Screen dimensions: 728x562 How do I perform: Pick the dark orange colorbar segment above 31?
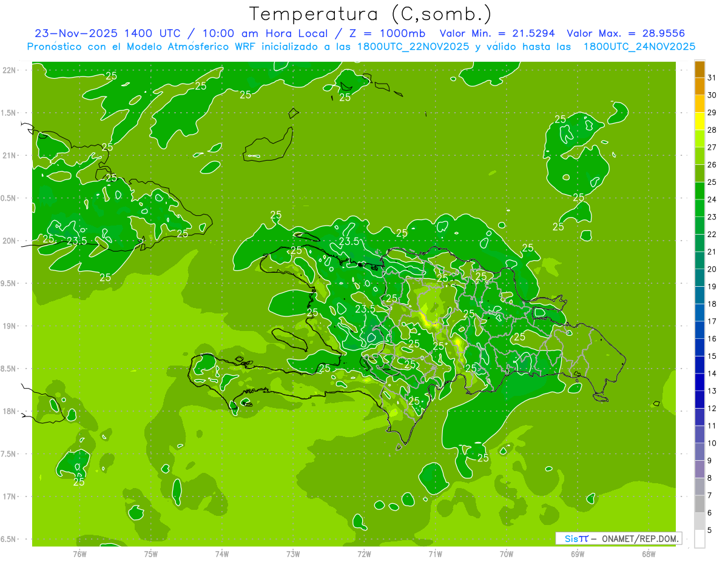point(699,69)
